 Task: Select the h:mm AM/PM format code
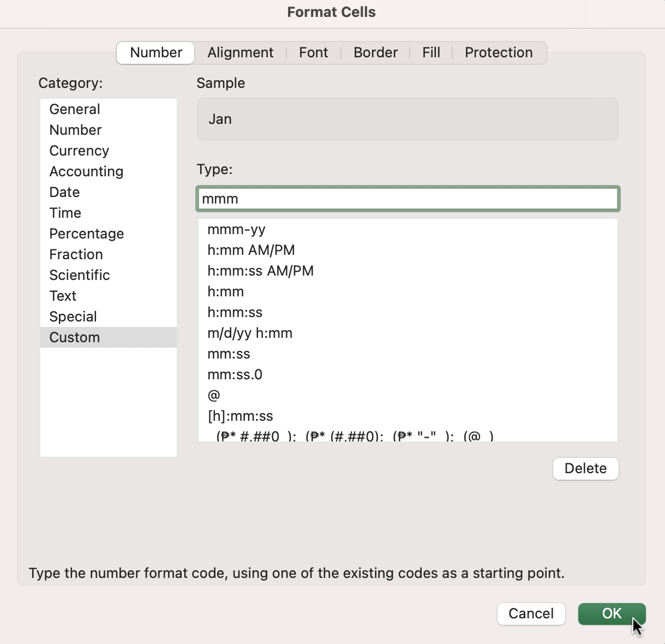pos(408,250)
